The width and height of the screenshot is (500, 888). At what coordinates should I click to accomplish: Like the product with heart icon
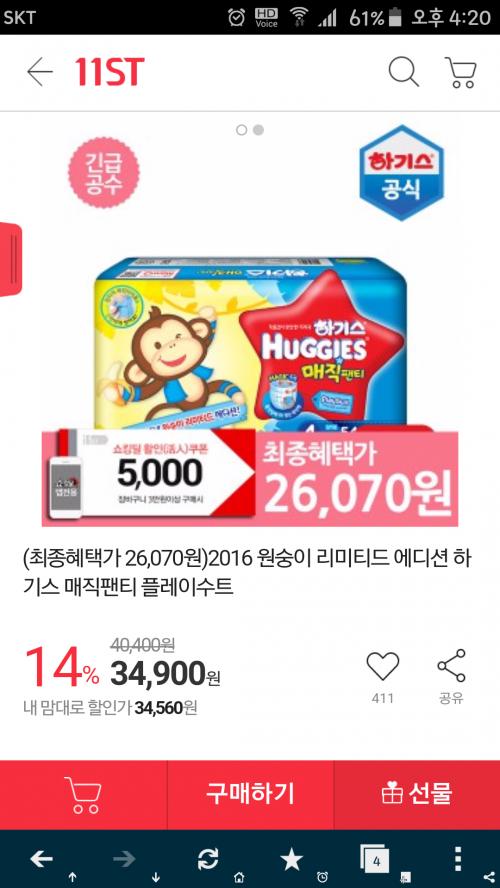(x=383, y=666)
